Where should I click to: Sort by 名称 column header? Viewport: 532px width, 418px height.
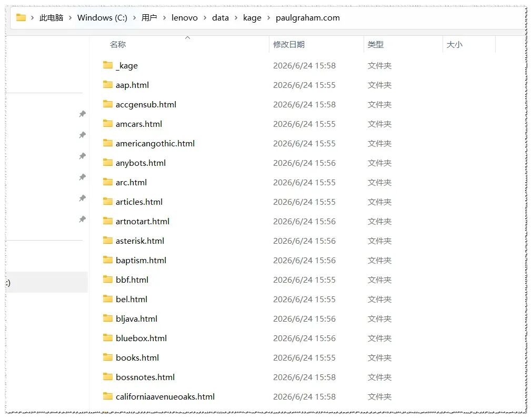click(x=118, y=44)
